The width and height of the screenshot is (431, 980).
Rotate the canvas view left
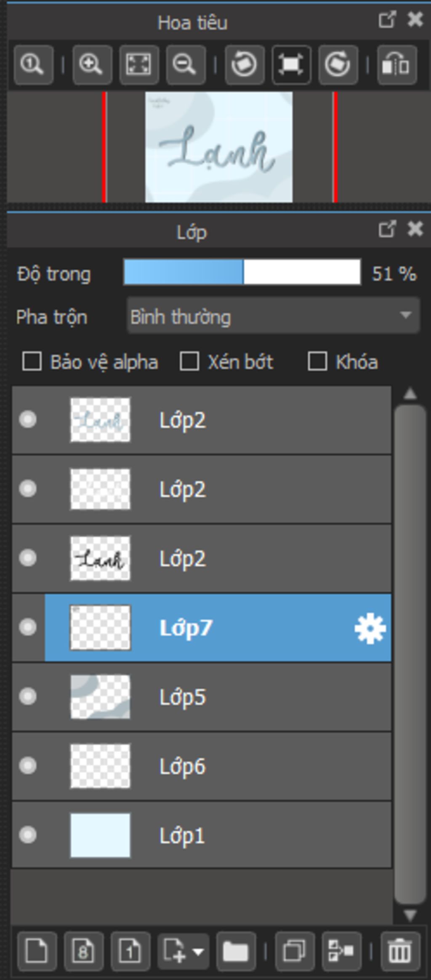pos(245,65)
